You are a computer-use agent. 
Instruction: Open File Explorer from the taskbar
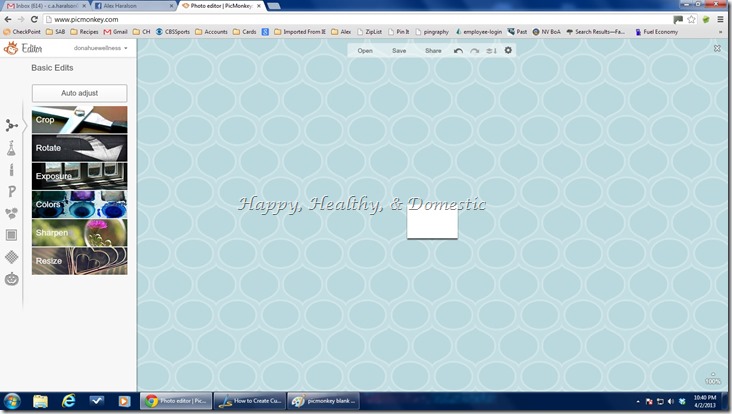tap(41, 401)
